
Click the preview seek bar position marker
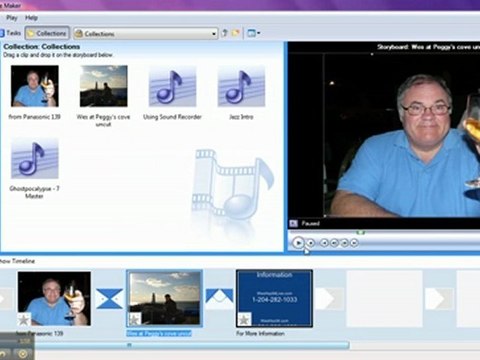tap(360, 232)
